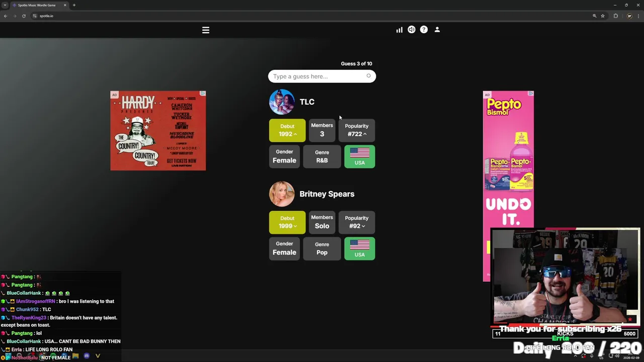Open File Explorer folder in taskbar
This screenshot has width=644, height=362.
(x=75, y=356)
